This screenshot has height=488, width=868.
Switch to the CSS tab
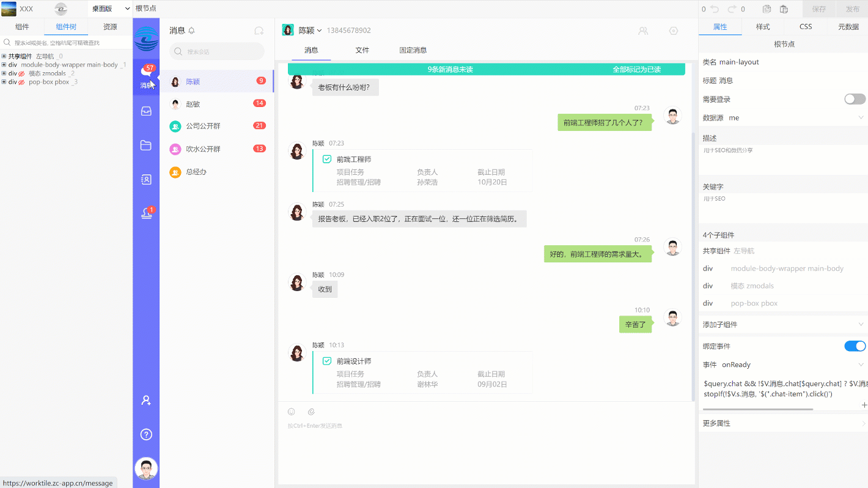click(x=806, y=27)
